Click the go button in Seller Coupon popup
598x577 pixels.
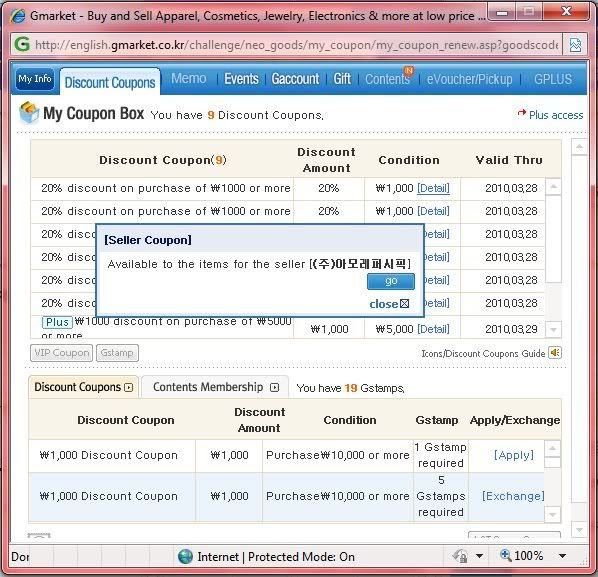tap(391, 281)
